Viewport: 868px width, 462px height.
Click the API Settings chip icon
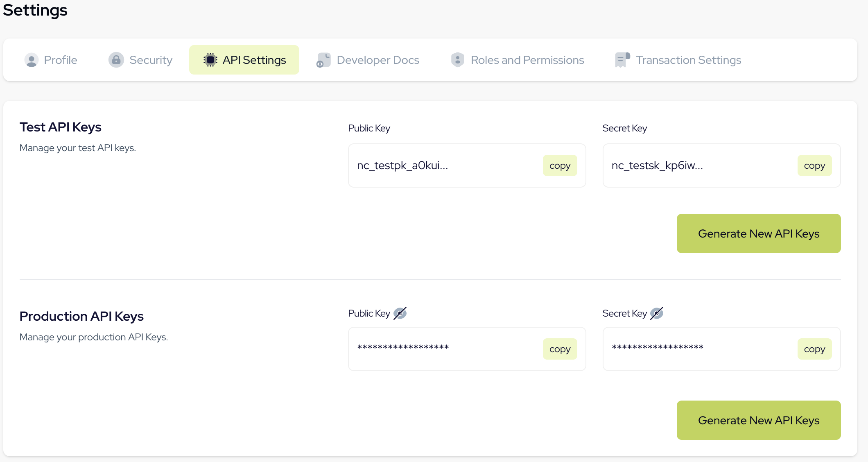(x=210, y=60)
